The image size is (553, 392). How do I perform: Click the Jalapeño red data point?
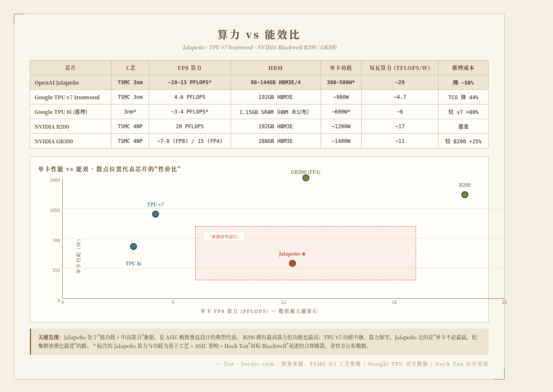click(x=292, y=263)
